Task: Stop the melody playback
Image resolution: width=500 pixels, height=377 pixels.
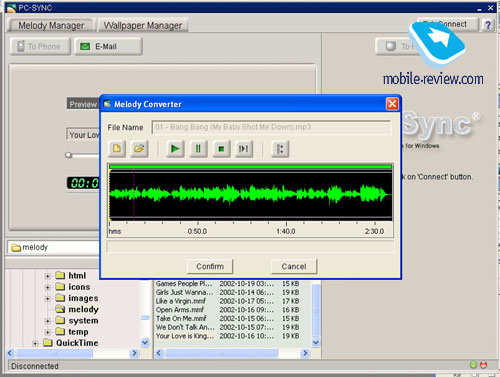Action: (221, 149)
